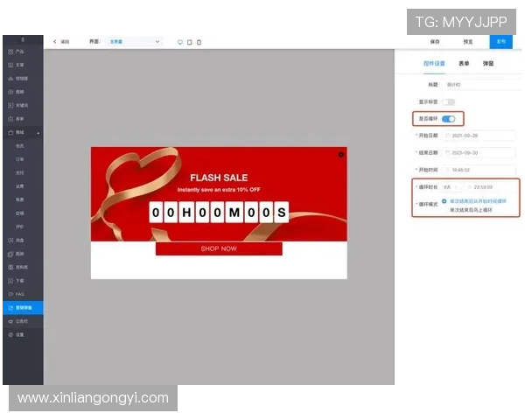Click the blue 发布 publish button
This screenshot has height=420, width=525.
click(x=500, y=41)
